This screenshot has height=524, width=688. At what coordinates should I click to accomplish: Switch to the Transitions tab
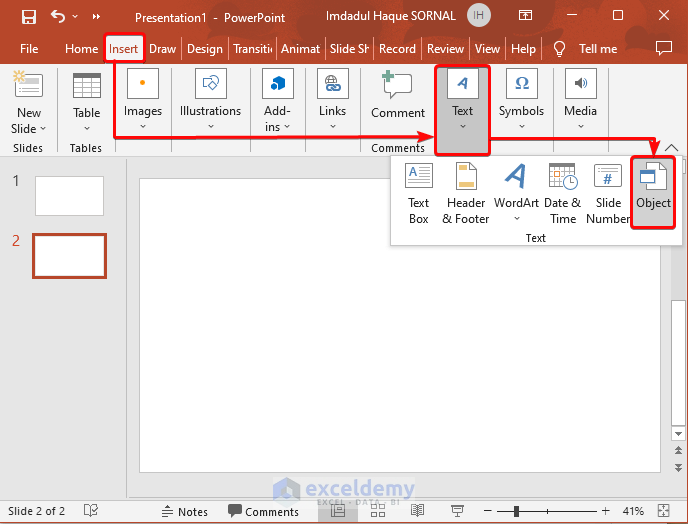(253, 49)
